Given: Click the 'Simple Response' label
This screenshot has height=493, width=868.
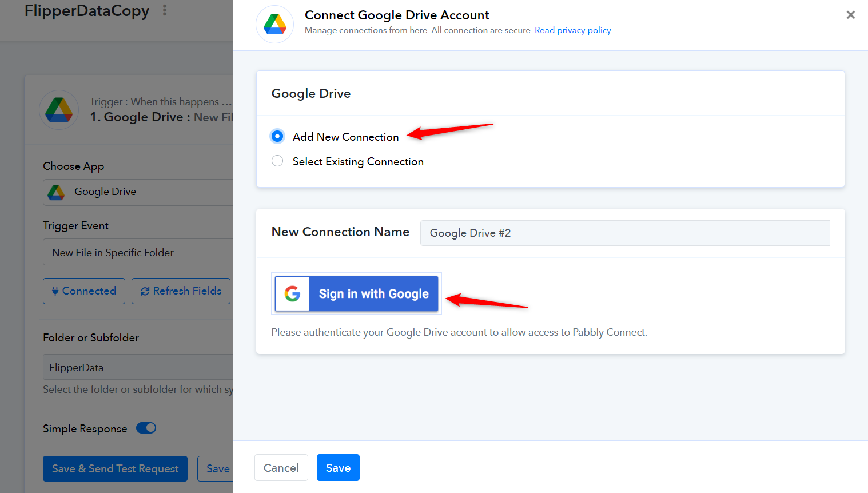Looking at the screenshot, I should [x=85, y=429].
